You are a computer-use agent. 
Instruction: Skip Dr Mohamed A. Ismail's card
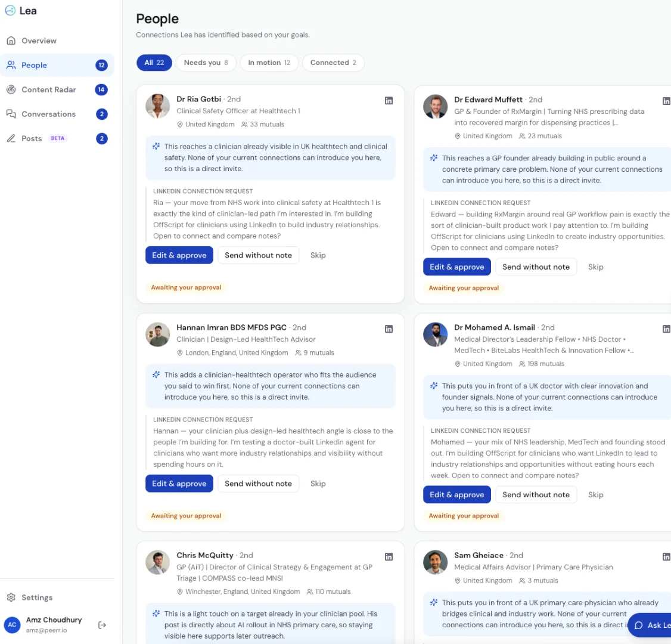pos(596,494)
